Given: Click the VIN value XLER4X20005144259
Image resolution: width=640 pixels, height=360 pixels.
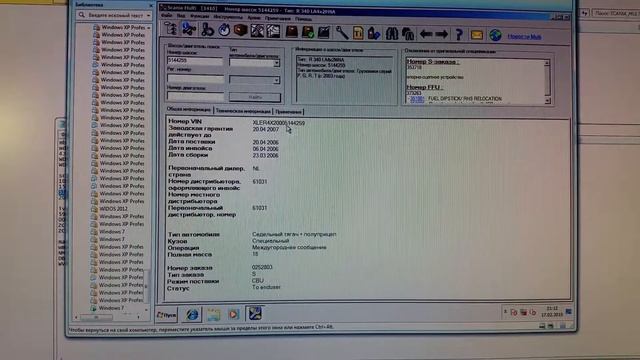Looking at the screenshot, I should tap(279, 123).
